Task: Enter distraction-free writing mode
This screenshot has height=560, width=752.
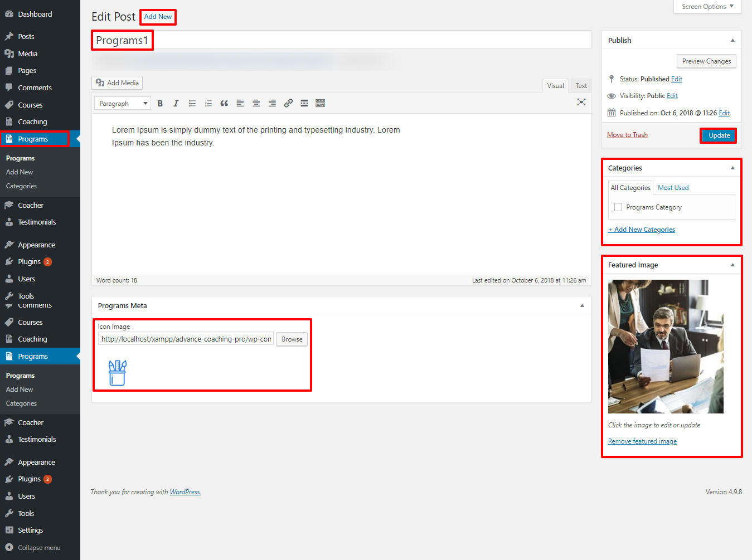Action: pyautogui.click(x=581, y=102)
